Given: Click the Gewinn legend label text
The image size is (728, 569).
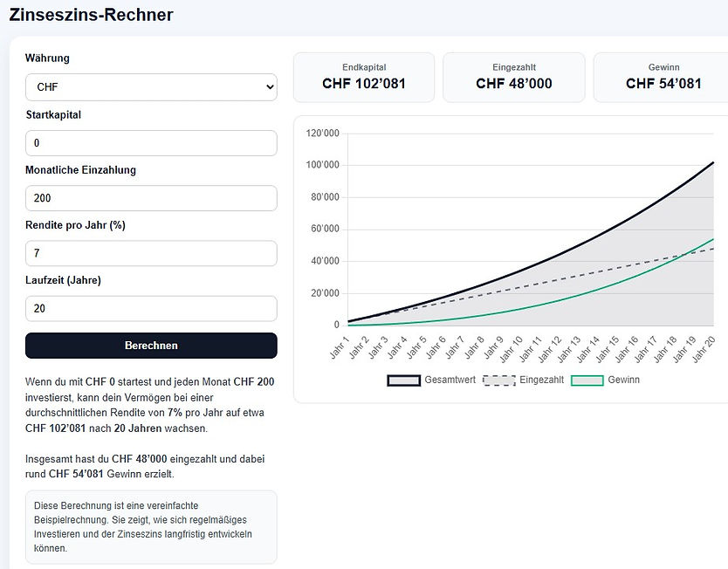Looking at the screenshot, I should pos(623,380).
